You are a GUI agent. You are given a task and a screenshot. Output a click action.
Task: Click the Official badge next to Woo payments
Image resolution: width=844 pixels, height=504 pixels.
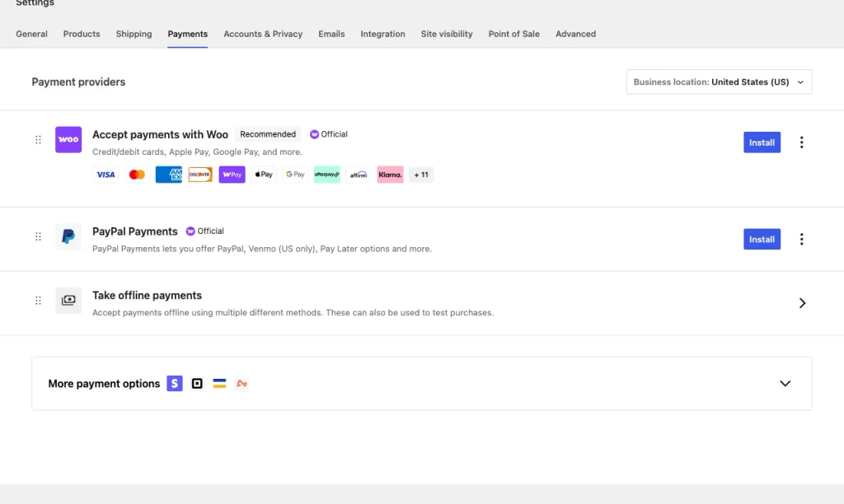[328, 134]
